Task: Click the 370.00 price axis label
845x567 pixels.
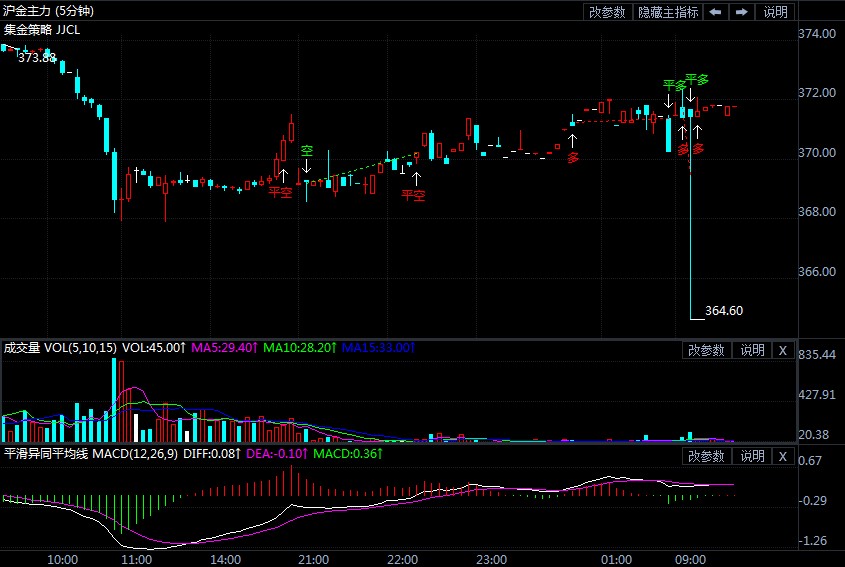Action: [817, 153]
